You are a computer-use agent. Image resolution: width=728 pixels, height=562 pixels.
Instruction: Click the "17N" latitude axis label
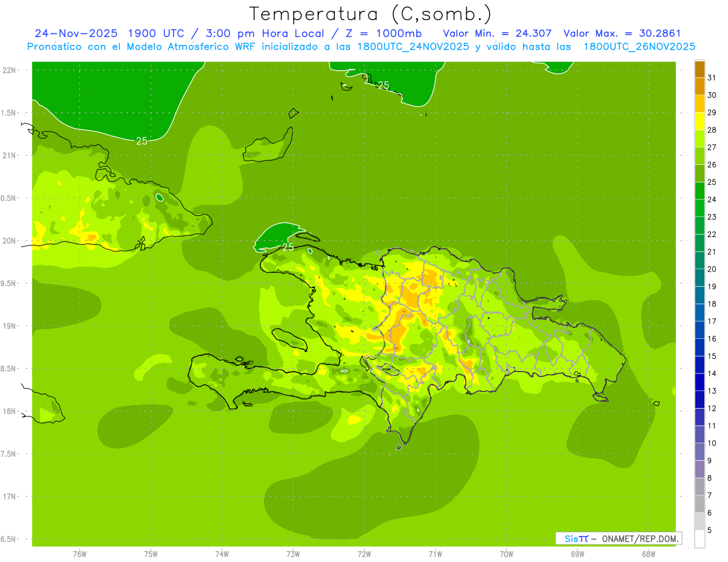click(10, 497)
